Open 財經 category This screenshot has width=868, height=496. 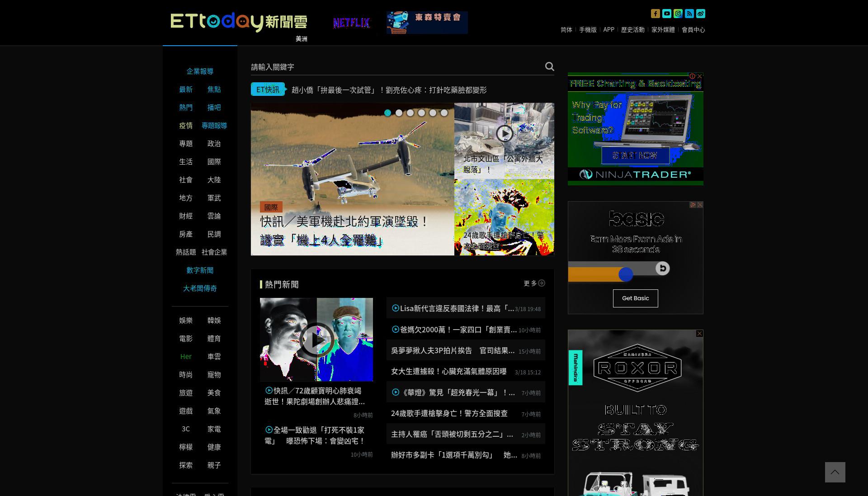click(x=186, y=216)
